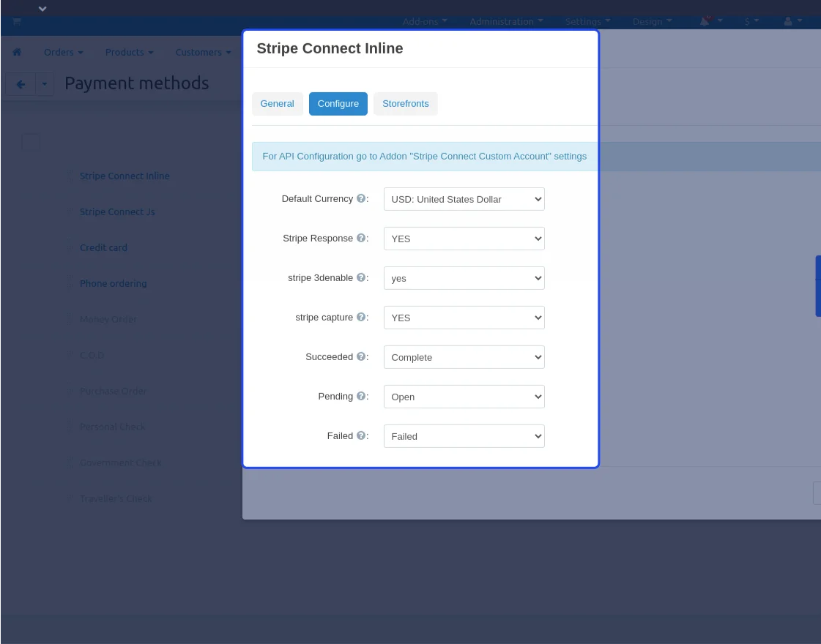Screen dimensions: 821x644
Task: Open the Default Currency dropdown
Action: click(x=464, y=199)
